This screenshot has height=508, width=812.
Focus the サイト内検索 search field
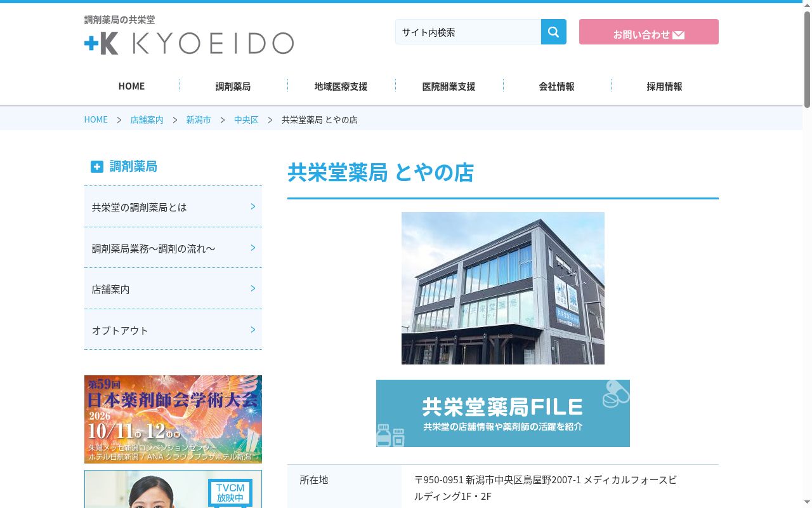coord(468,32)
